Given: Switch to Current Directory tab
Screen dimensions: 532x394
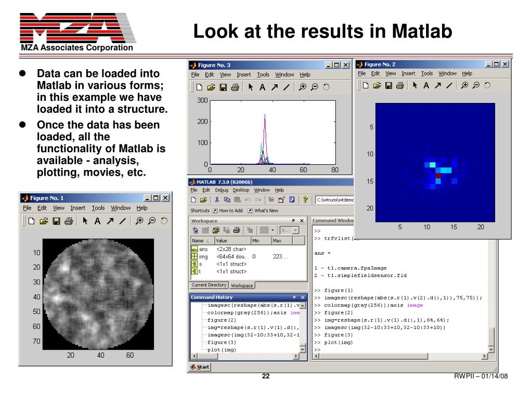Looking at the screenshot, I should (x=209, y=285).
